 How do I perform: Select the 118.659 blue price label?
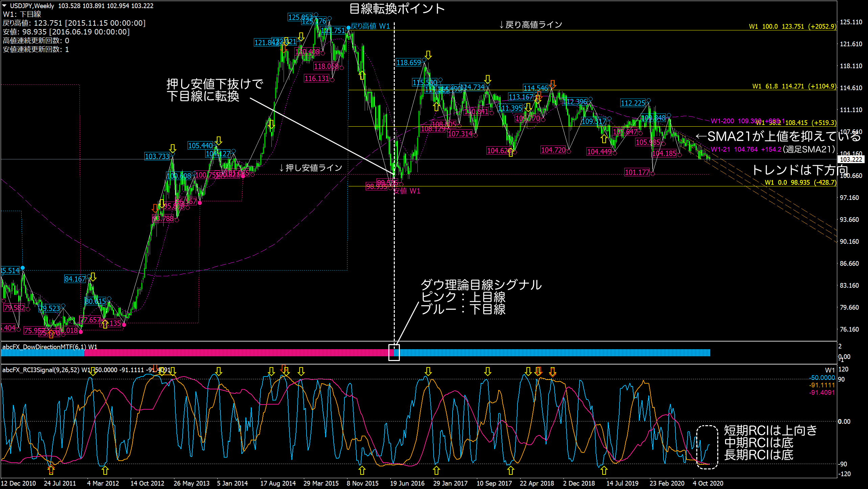pos(408,62)
